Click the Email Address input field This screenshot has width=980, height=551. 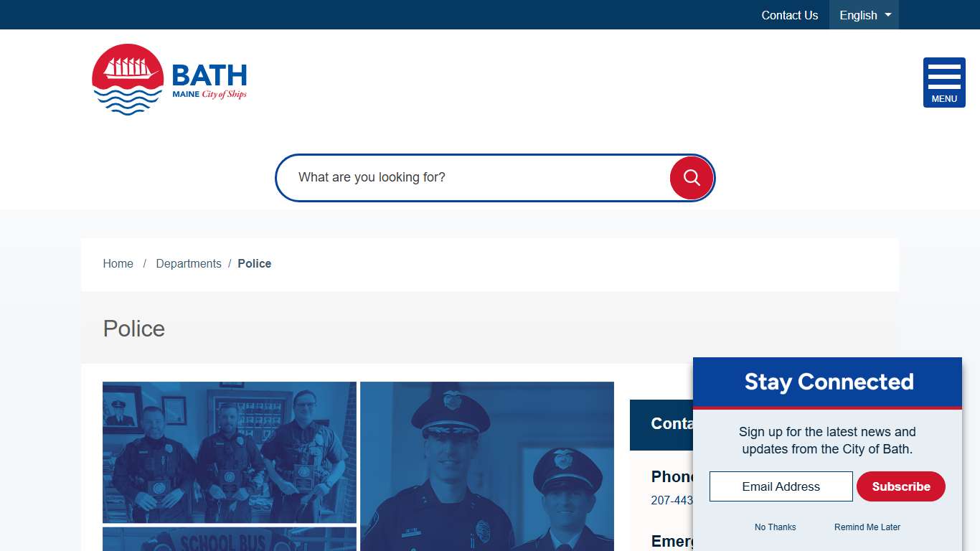[781, 486]
